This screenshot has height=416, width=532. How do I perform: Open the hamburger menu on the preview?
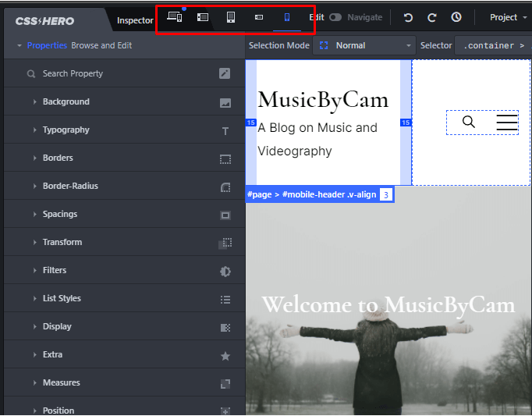coord(507,122)
